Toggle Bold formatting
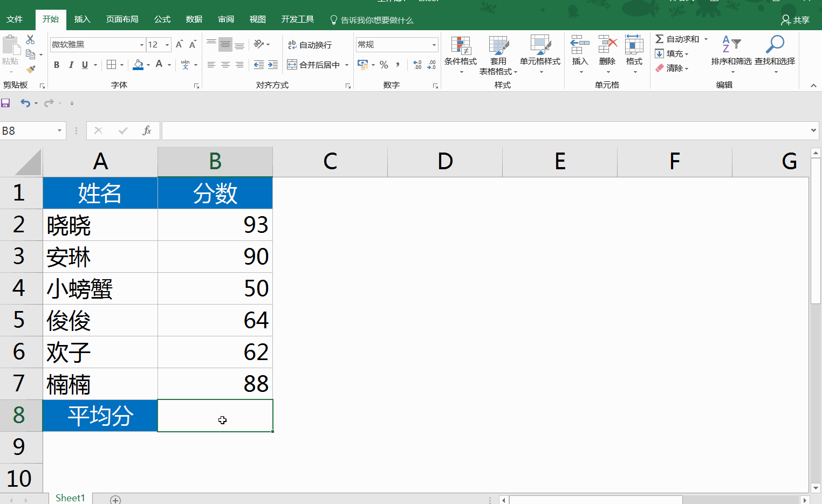The height and width of the screenshot is (504, 822). (x=57, y=65)
